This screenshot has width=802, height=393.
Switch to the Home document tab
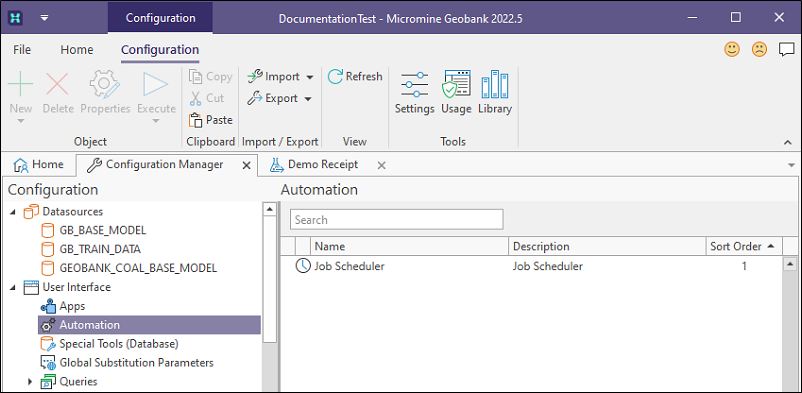(39, 165)
